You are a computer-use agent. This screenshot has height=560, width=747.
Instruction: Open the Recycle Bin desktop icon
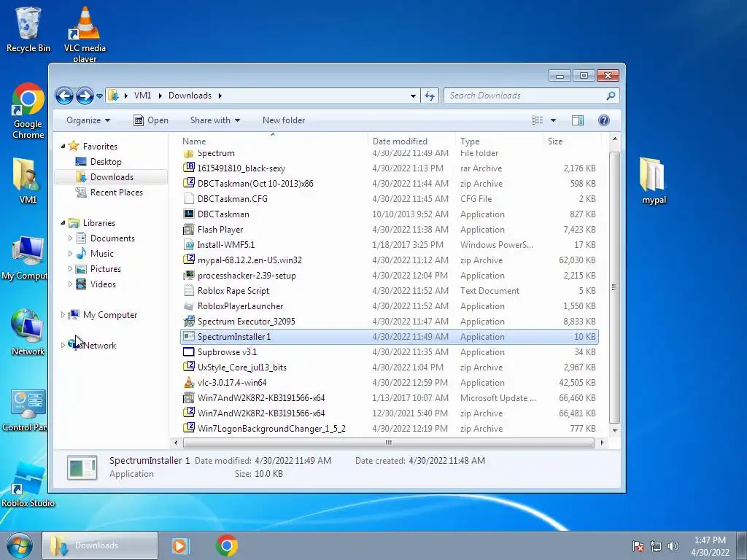pos(28,29)
